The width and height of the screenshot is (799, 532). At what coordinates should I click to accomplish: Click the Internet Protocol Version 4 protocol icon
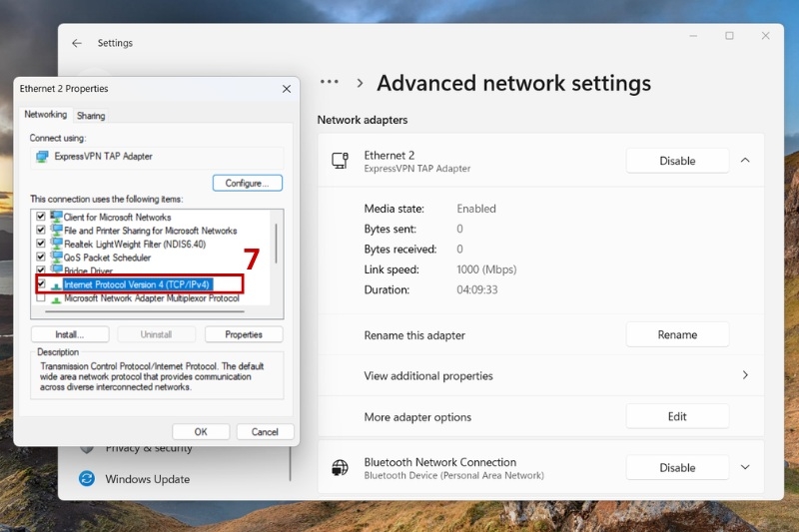(x=56, y=285)
